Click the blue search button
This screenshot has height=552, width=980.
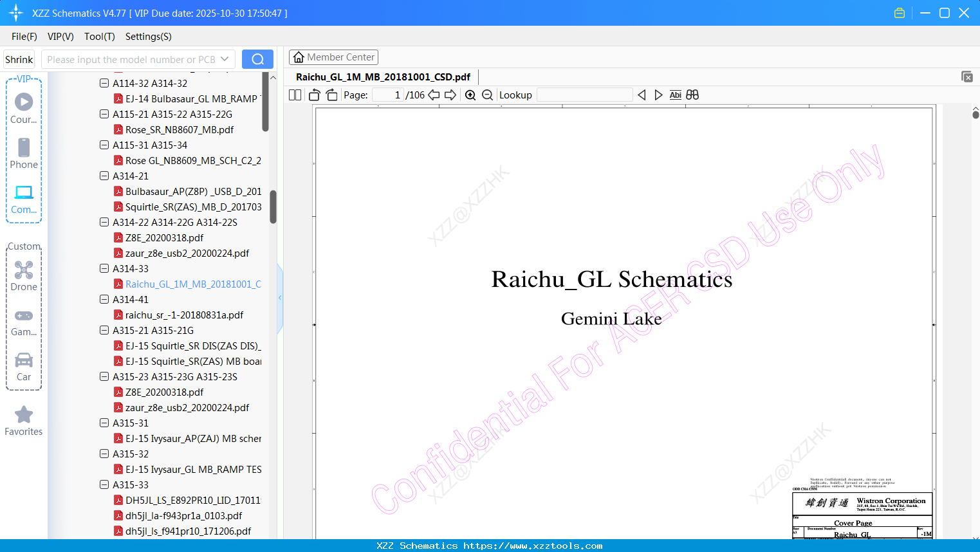(257, 59)
